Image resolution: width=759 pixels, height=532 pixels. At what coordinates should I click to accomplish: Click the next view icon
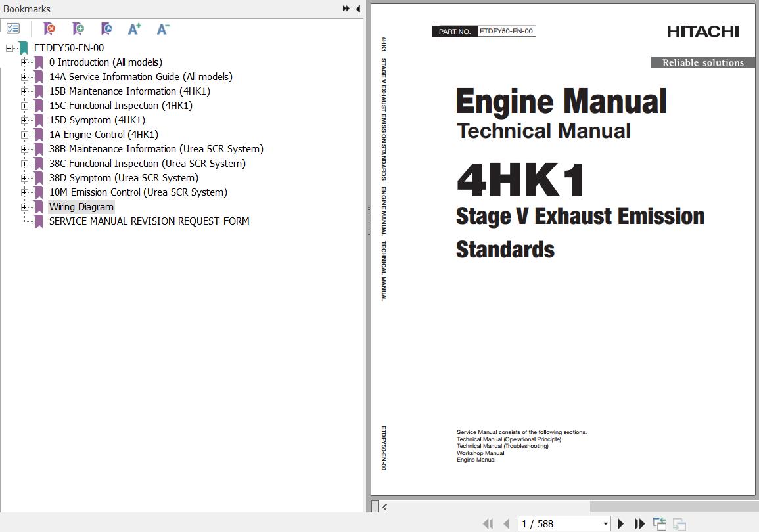pyautogui.click(x=679, y=523)
